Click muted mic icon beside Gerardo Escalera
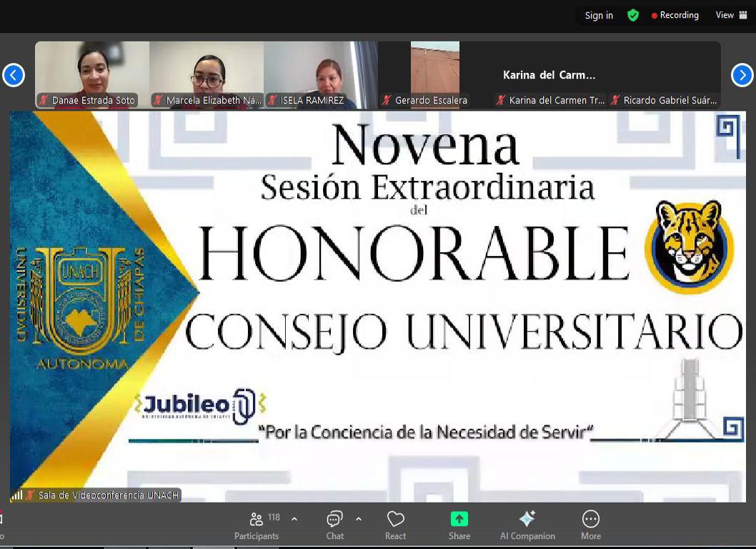The image size is (756, 549). pyautogui.click(x=387, y=100)
